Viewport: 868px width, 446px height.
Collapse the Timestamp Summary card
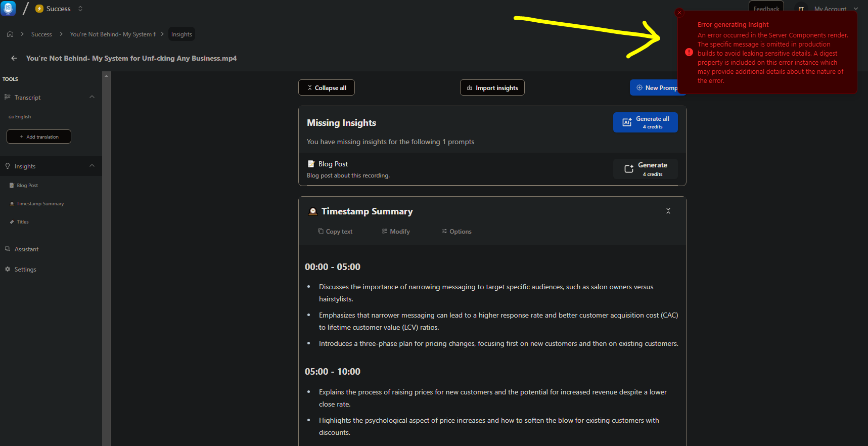(668, 211)
